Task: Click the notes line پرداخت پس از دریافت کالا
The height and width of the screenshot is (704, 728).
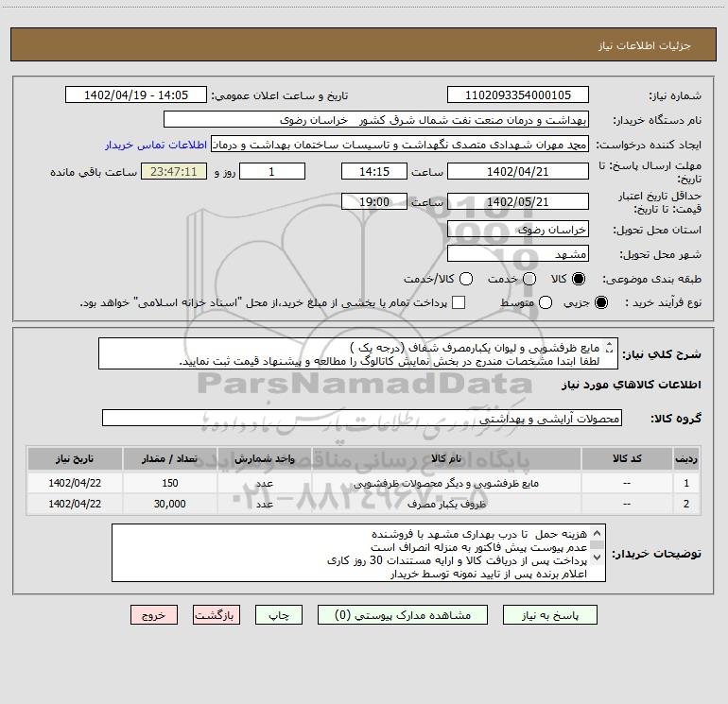Action: pos(458,560)
